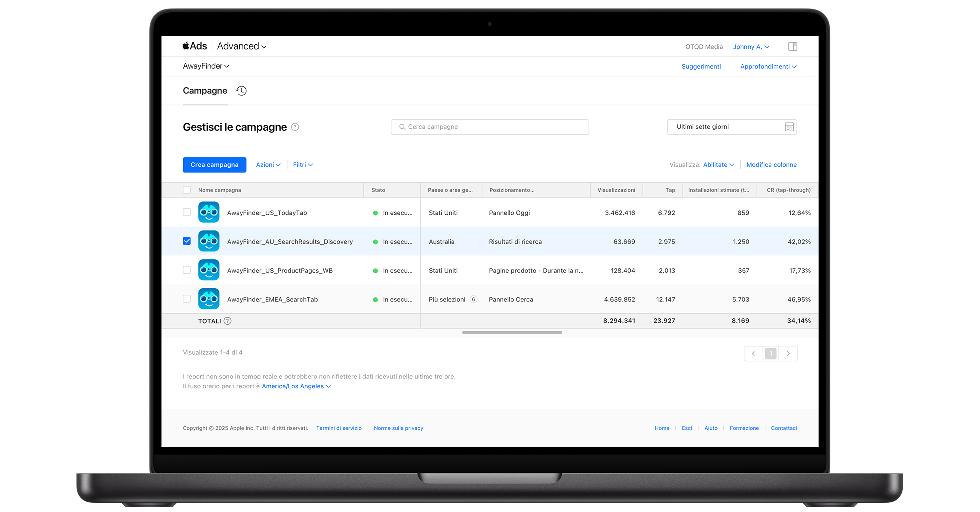Viewport: 980px width, 512px height.
Task: Switch to the Campagne tab
Action: click(x=205, y=91)
